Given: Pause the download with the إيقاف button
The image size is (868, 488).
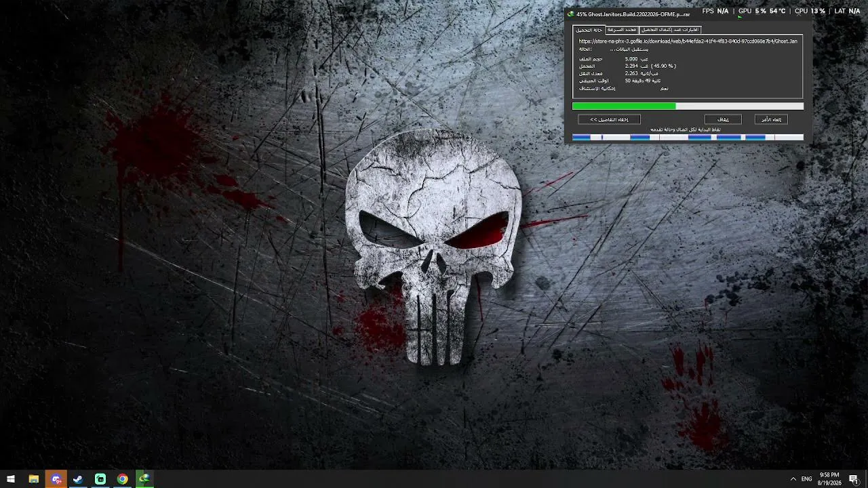Looking at the screenshot, I should tap(723, 119).
